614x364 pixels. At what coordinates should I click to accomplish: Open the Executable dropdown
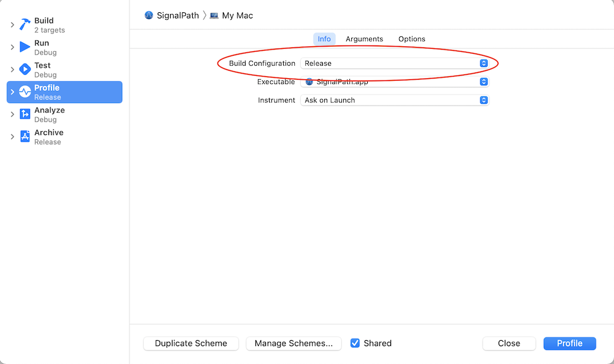(484, 82)
